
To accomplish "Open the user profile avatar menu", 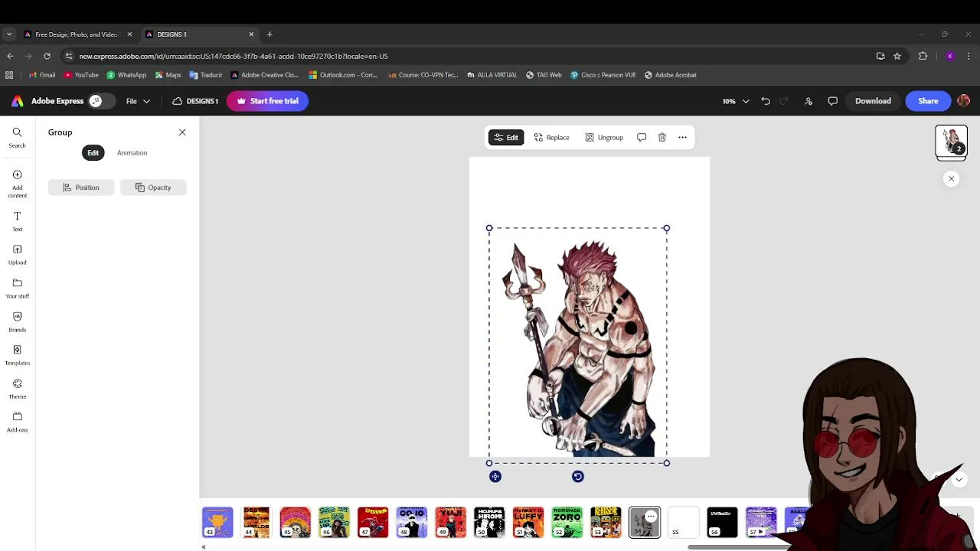I will (964, 101).
